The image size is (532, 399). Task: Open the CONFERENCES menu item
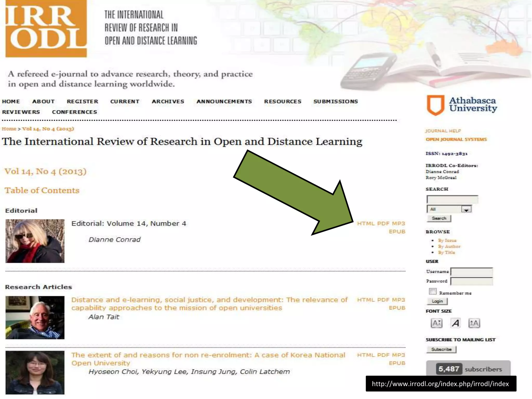point(75,112)
